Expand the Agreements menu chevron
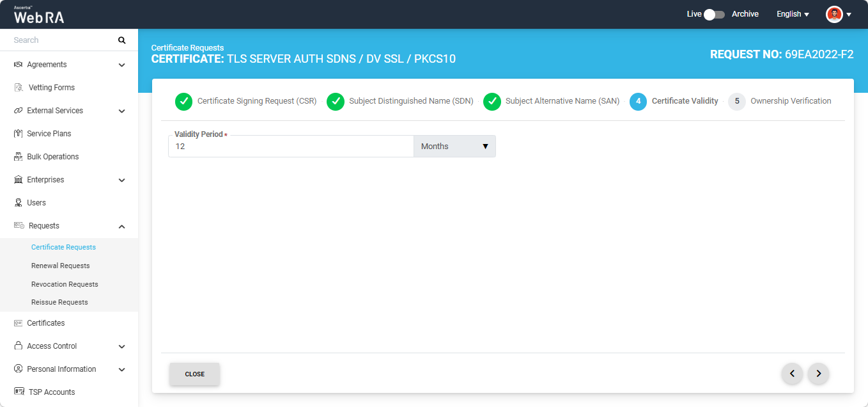Viewport: 868px width, 407px height. click(122, 65)
